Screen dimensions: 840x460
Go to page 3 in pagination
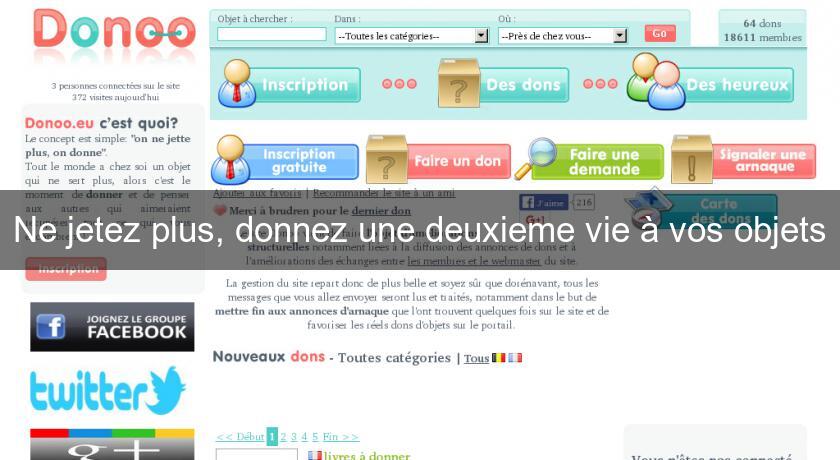tap(294, 437)
